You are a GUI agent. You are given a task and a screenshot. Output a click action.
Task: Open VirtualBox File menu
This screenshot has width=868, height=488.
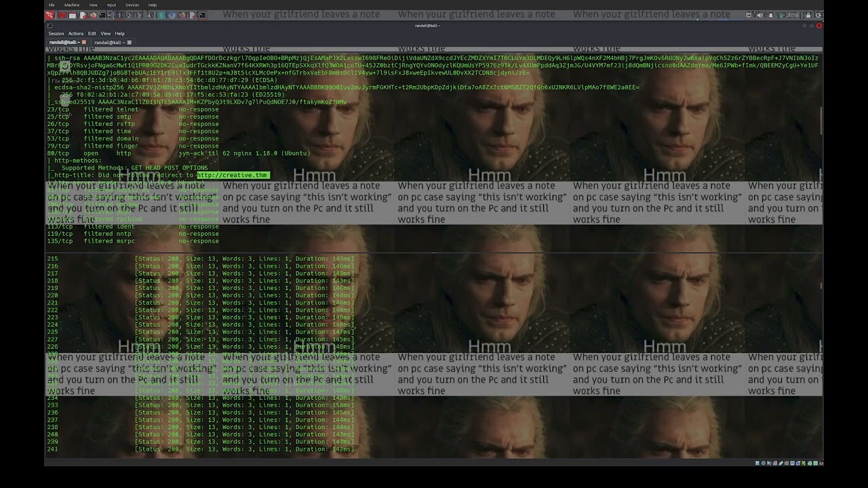(52, 5)
